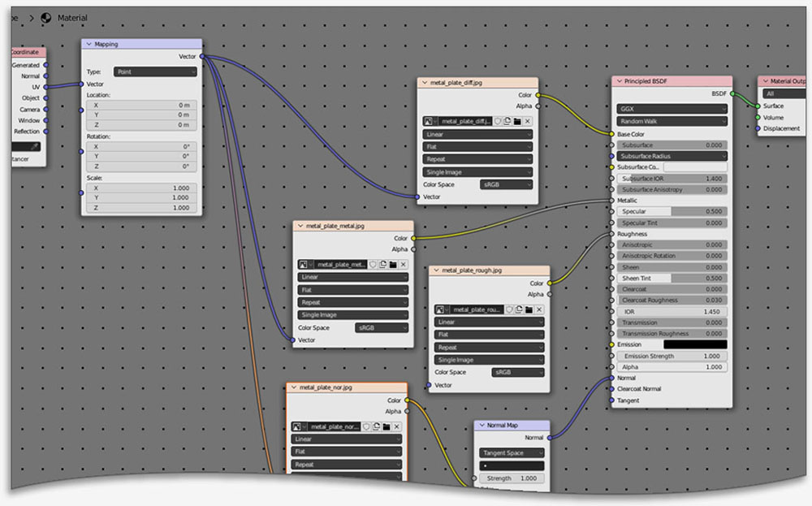The image size is (812, 506).
Task: Click new image copy icon on metal_plate_diff.jpg
Action: (508, 121)
